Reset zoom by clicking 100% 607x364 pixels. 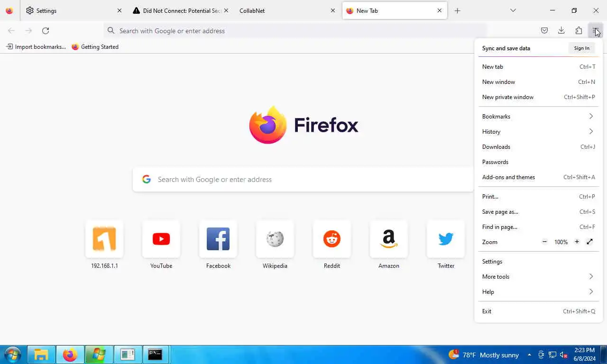[561, 242]
